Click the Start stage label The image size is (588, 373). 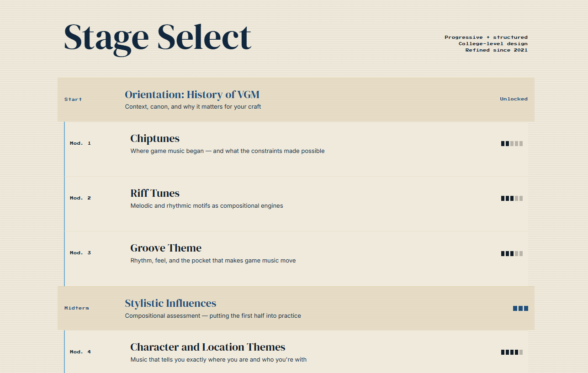73,100
